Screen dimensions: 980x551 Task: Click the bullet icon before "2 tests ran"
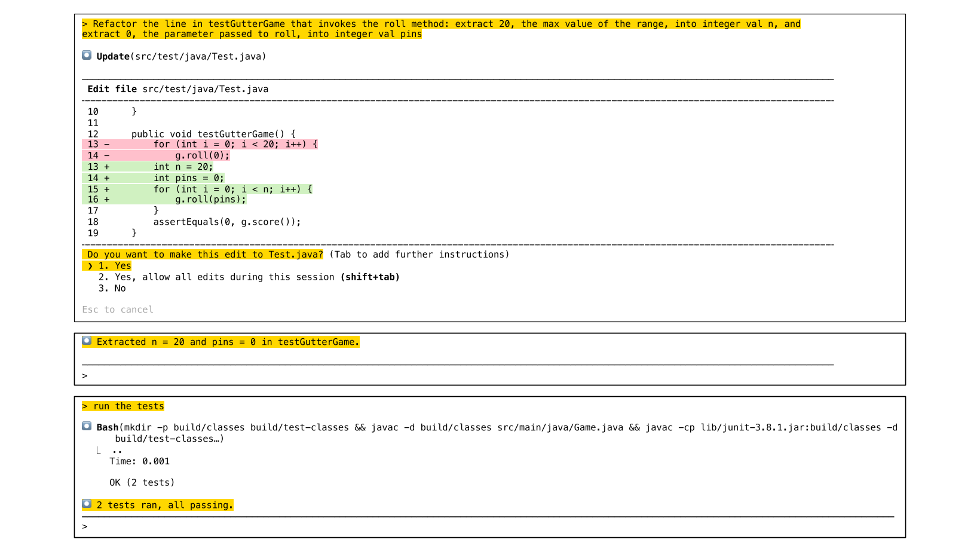87,504
